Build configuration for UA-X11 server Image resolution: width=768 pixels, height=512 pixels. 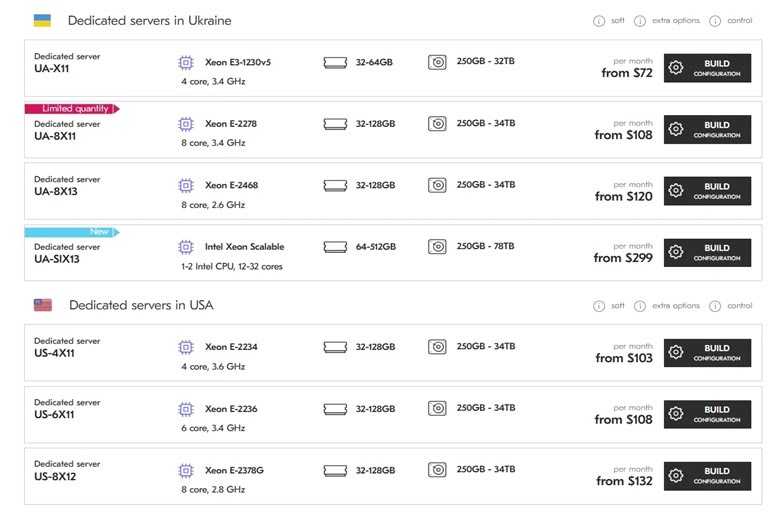coord(707,68)
